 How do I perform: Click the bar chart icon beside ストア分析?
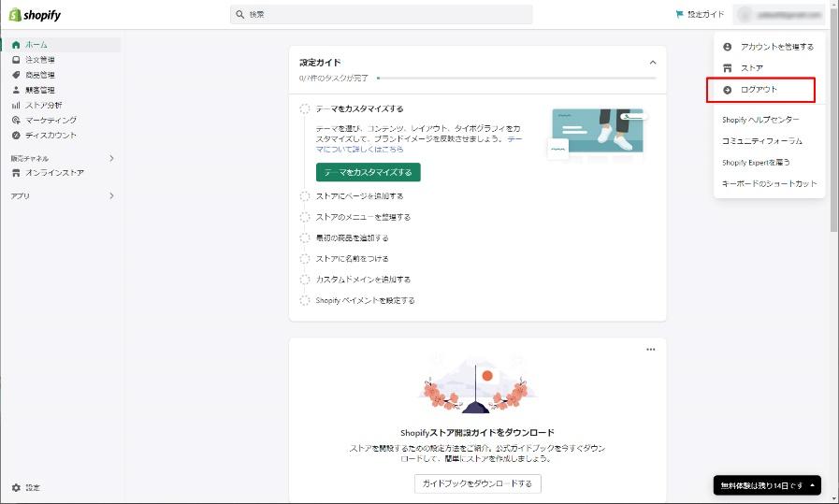[x=16, y=105]
